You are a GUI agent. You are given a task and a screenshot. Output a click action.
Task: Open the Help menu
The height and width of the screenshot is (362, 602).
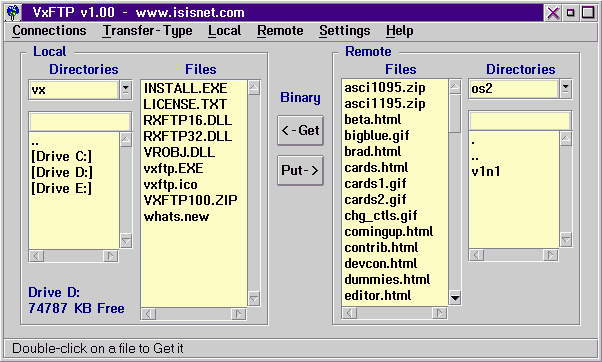[400, 31]
